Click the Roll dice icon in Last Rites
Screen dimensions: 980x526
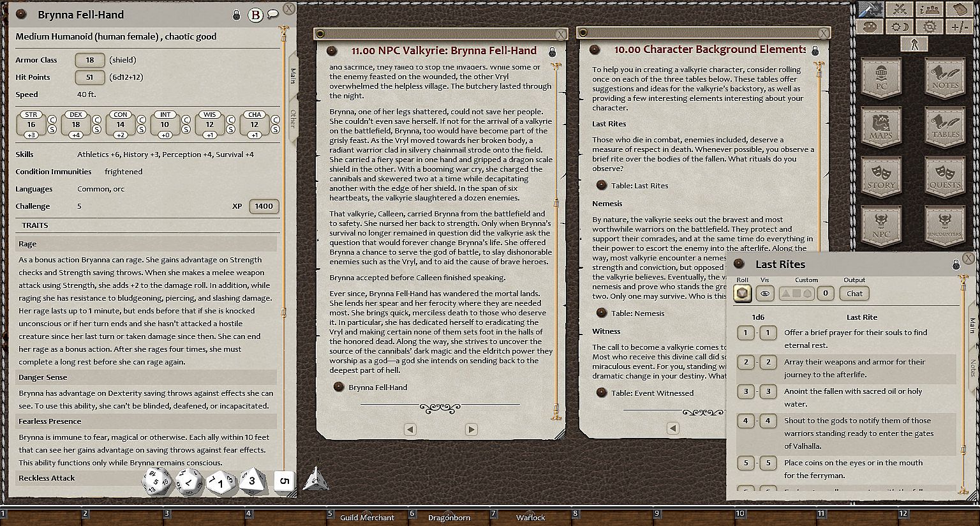[742, 294]
